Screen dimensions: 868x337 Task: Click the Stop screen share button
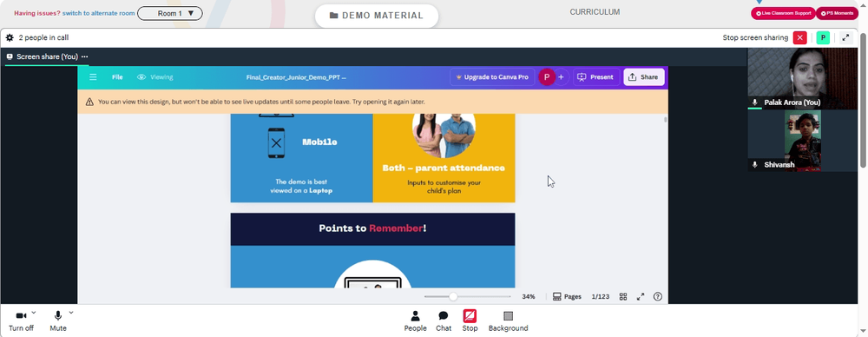pos(470,320)
